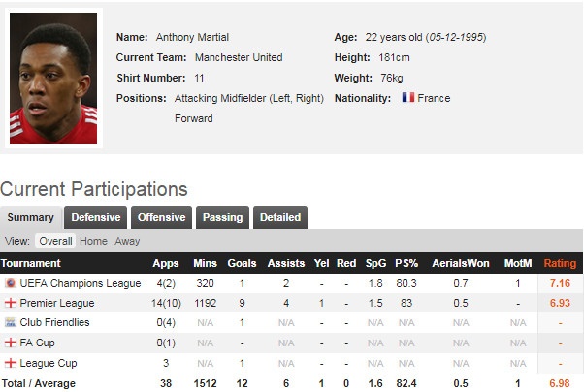Click the UEFA Champions League tournament icon

[11, 283]
